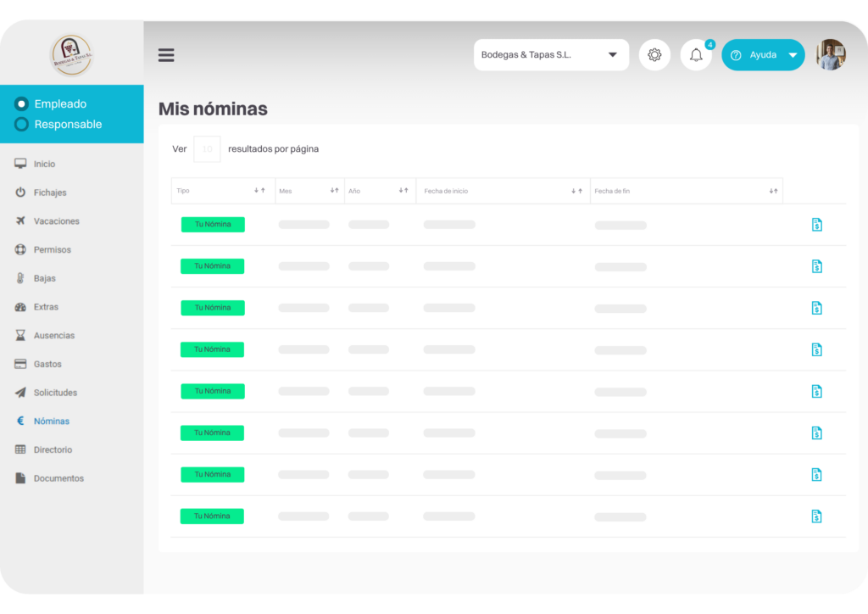Screen dimensions: 868x614
Task: Click the results per page input field
Action: [x=207, y=149]
